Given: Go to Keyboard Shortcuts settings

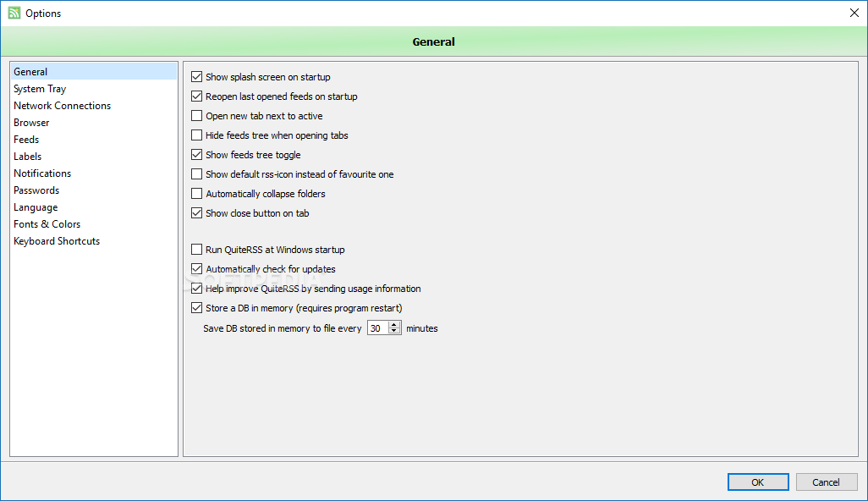Looking at the screenshot, I should [x=94, y=241].
